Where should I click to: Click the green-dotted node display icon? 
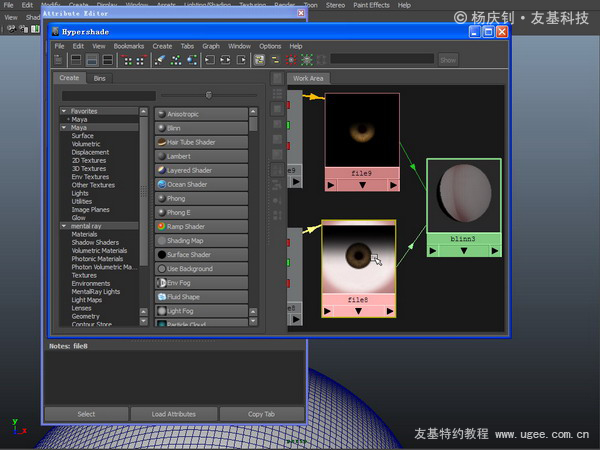click(x=307, y=60)
